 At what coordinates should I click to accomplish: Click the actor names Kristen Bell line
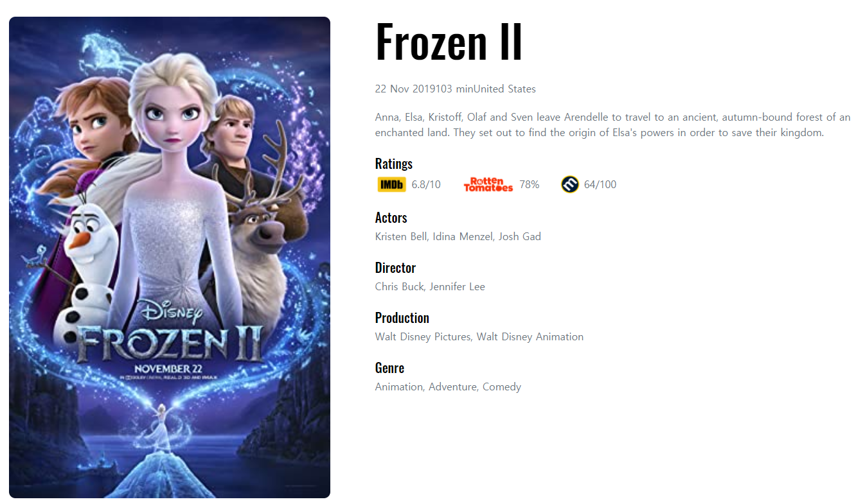pos(458,236)
